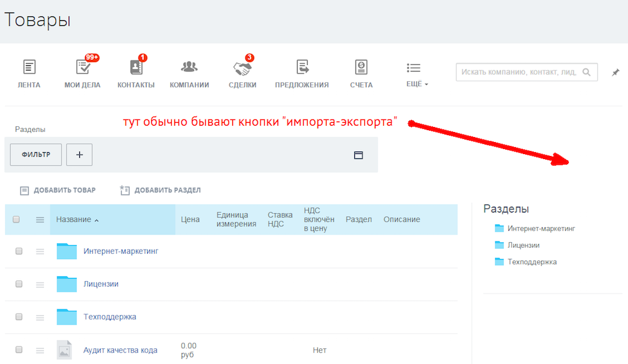Open row menu for Лицензии folder
Image resolution: width=628 pixels, height=364 pixels.
tap(40, 284)
